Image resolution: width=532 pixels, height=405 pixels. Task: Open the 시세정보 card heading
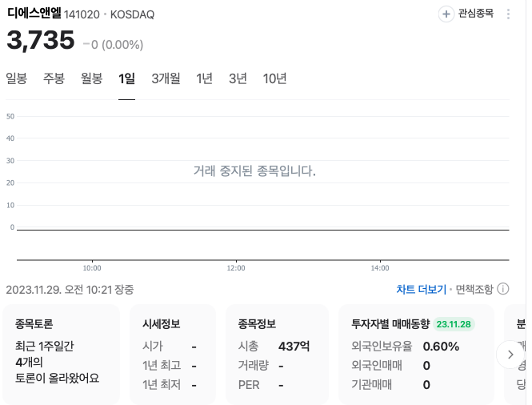[161, 324]
